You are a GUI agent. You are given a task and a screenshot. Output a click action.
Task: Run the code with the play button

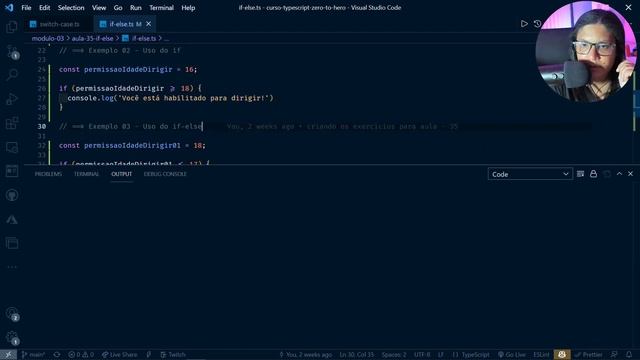pyautogui.click(x=524, y=24)
